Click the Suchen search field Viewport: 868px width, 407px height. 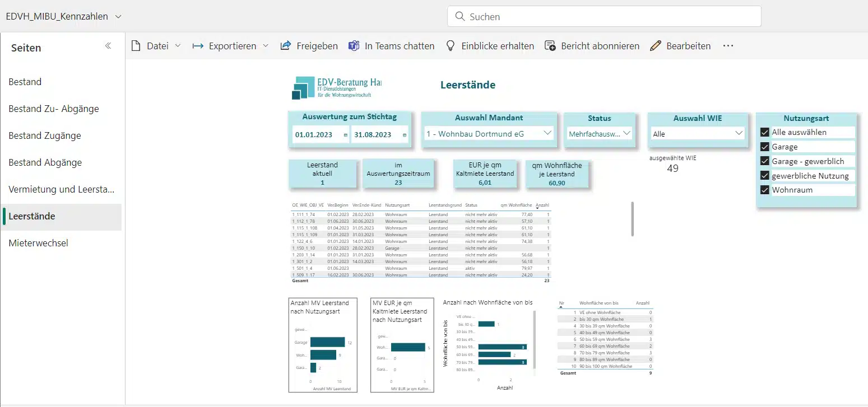(604, 17)
